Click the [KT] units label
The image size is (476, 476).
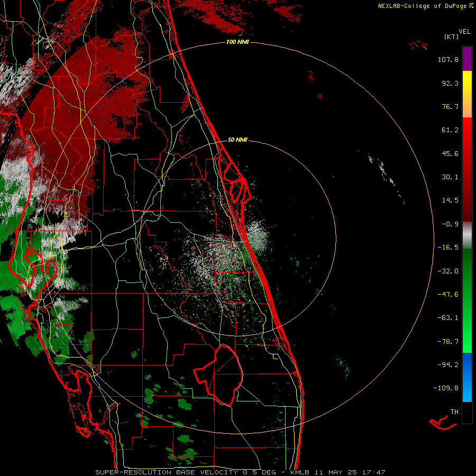pyautogui.click(x=452, y=36)
